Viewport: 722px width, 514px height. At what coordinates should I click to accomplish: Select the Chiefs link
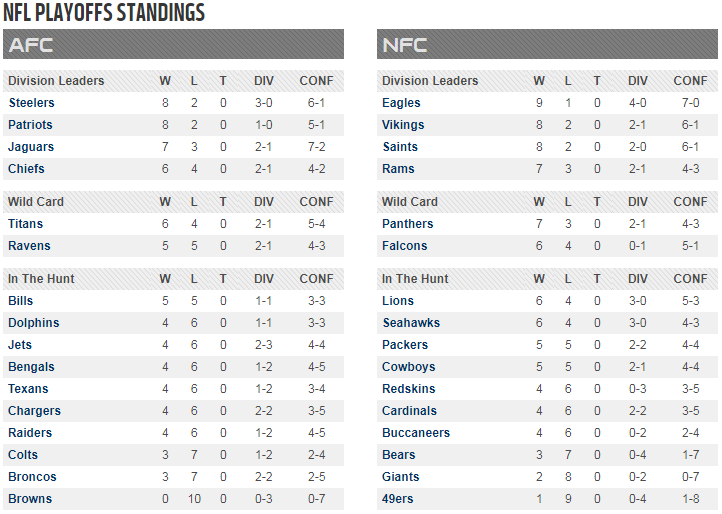[x=26, y=169]
